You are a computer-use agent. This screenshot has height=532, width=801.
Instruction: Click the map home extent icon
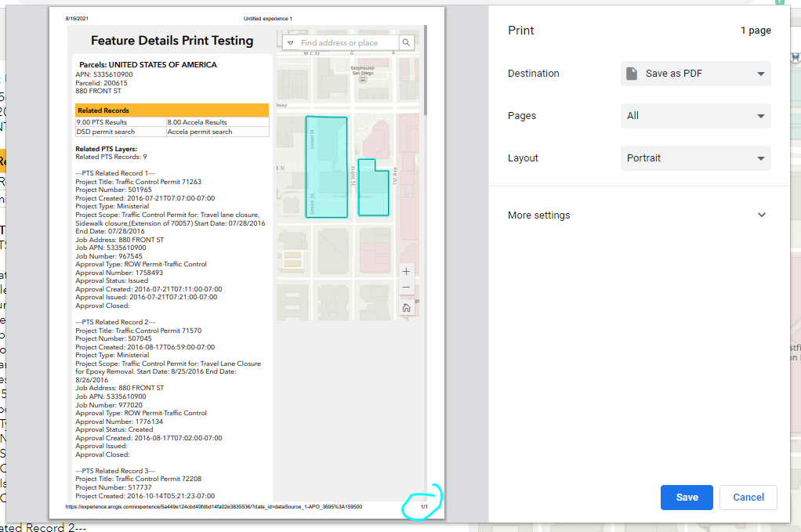pyautogui.click(x=406, y=308)
